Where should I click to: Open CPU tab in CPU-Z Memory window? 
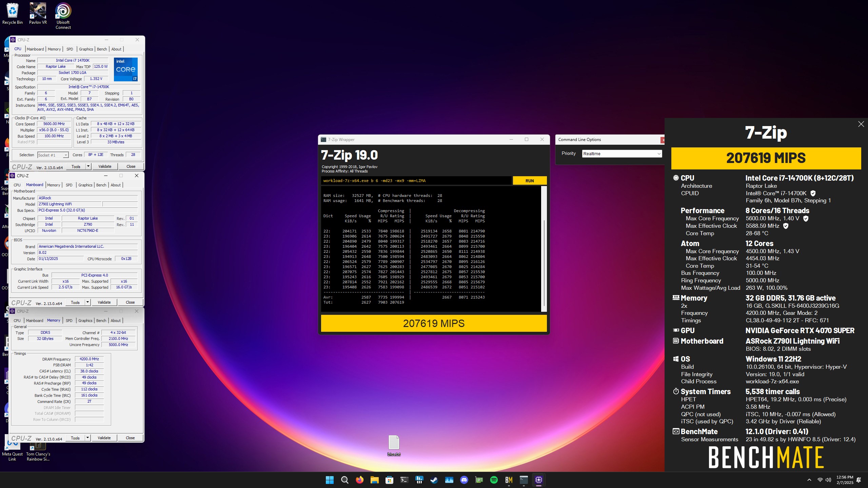tap(17, 321)
